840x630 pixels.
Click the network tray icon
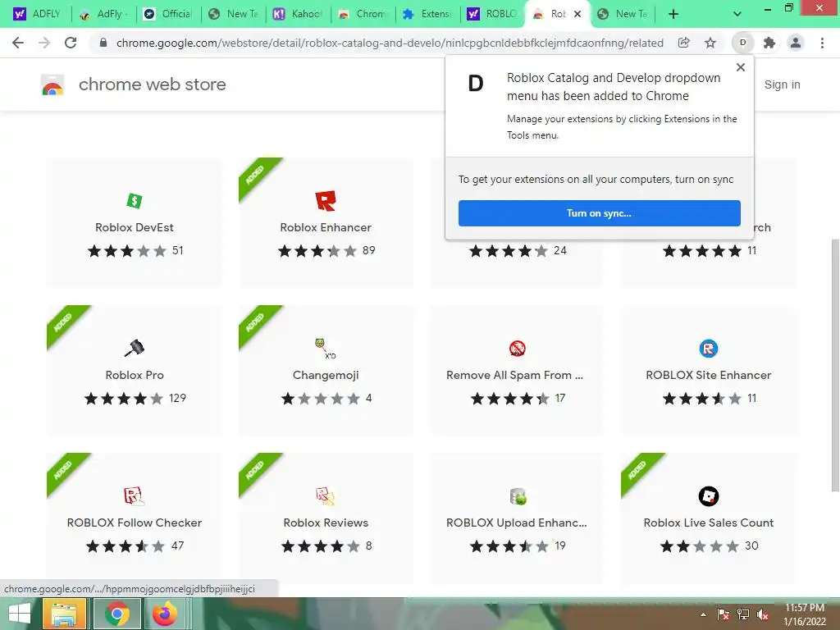click(742, 614)
